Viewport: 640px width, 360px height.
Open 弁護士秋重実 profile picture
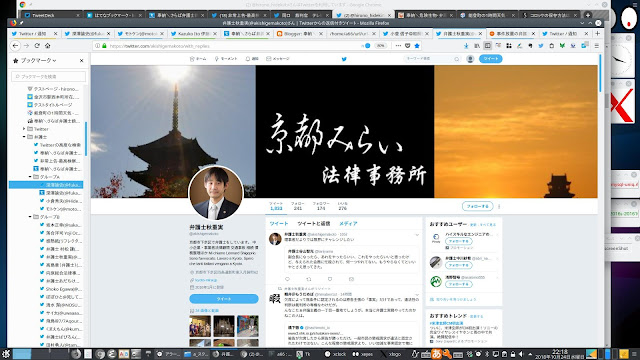(216, 193)
